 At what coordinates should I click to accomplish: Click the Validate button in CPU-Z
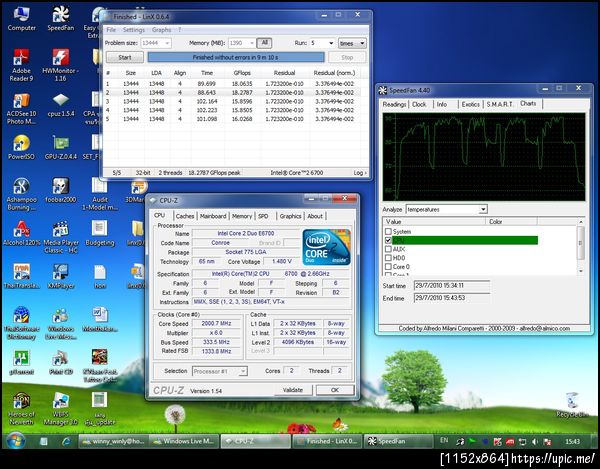point(293,390)
